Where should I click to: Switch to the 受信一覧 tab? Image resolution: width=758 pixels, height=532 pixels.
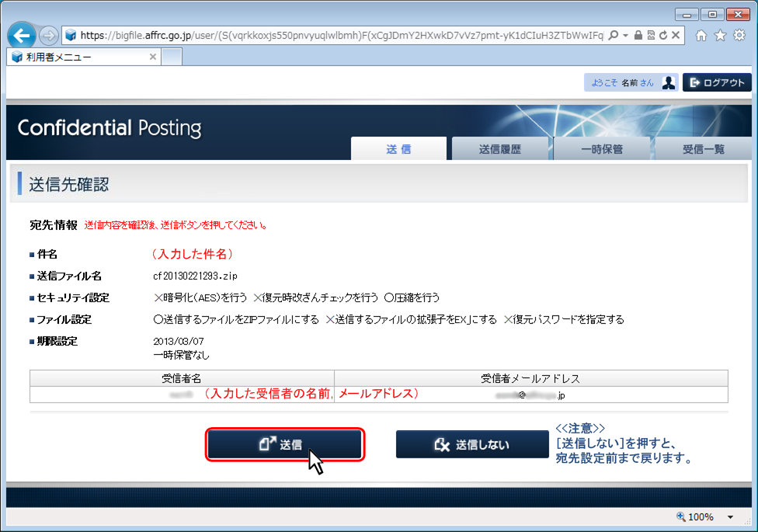(x=704, y=148)
